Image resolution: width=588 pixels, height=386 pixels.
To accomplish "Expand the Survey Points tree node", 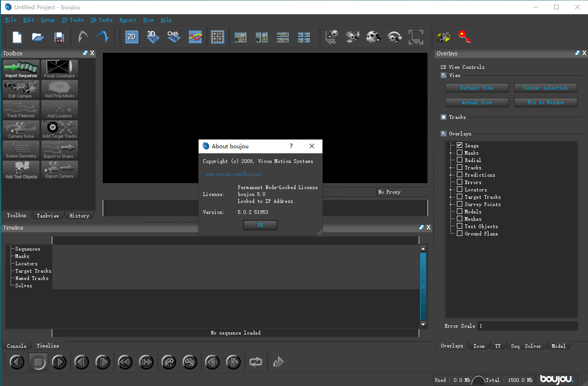I will pos(451,204).
